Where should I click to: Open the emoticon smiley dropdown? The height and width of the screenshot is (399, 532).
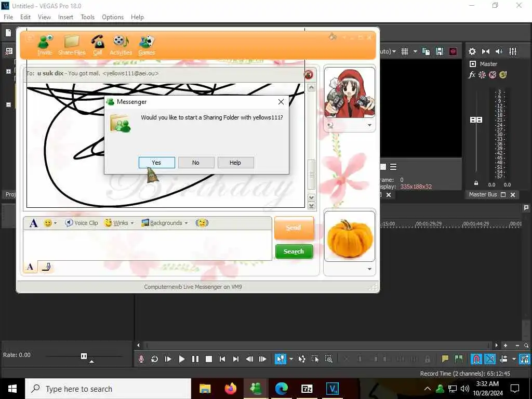pyautogui.click(x=50, y=223)
